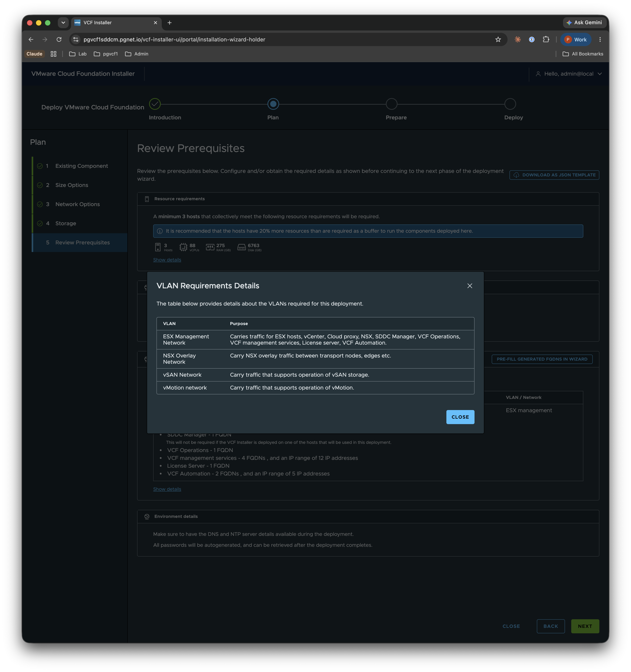Screen dimensions: 631x672
Task: Click the BACK button
Action: coord(550,626)
